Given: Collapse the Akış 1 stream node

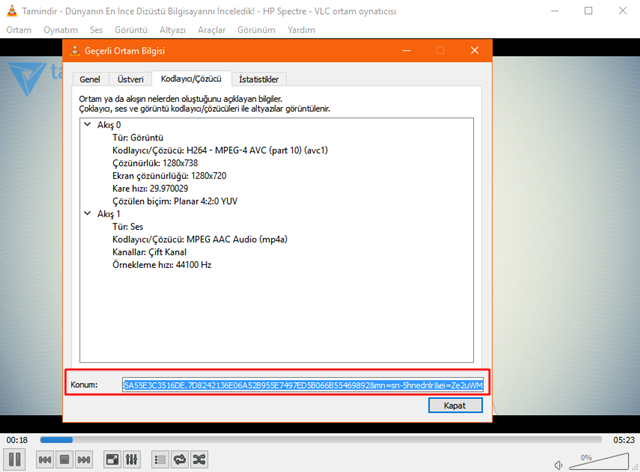Looking at the screenshot, I should 87,214.
